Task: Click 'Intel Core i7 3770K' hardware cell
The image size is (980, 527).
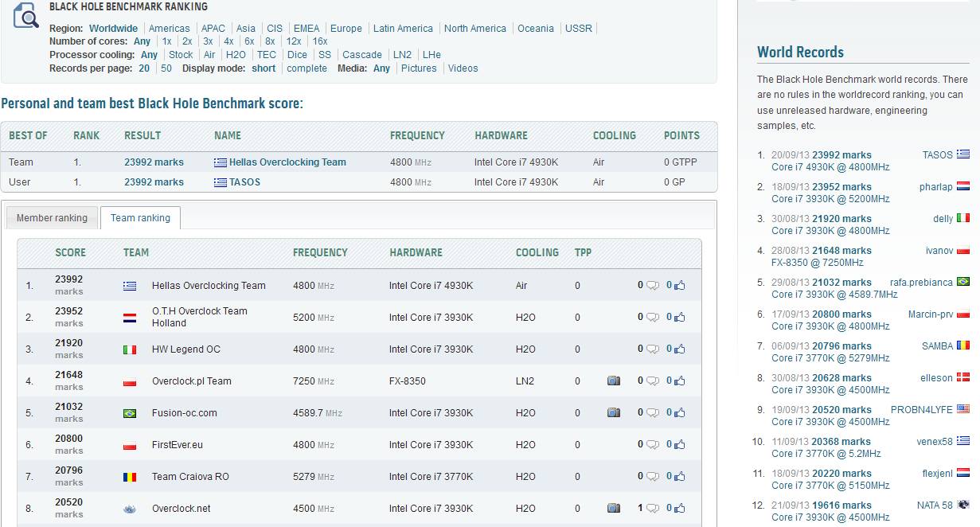Action: 431,477
